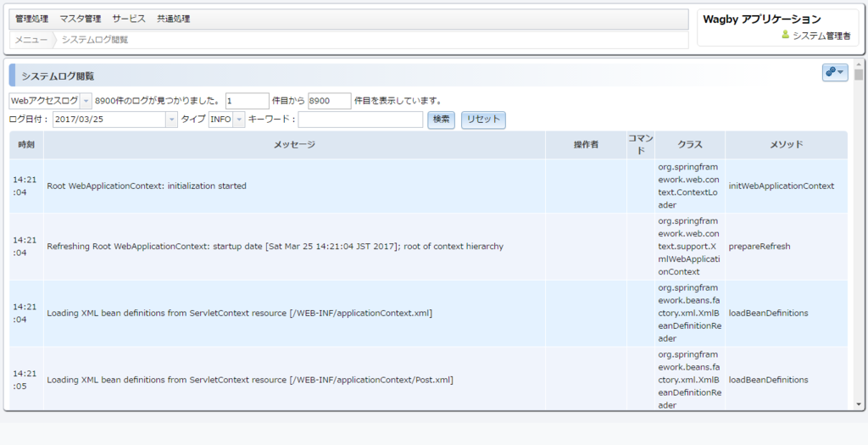Click XmlBeanDefinitionReader class in applicationContext.xml row

click(690, 314)
